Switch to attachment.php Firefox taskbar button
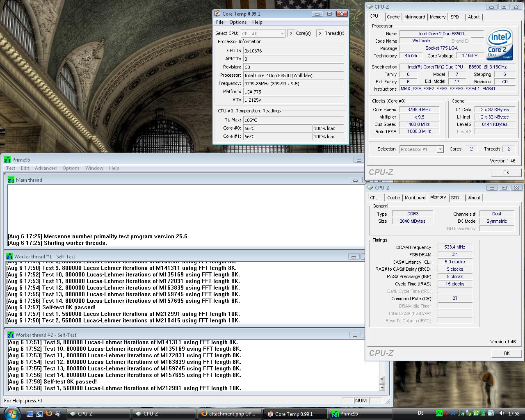Viewport: 525px width, 420px height. (x=229, y=414)
